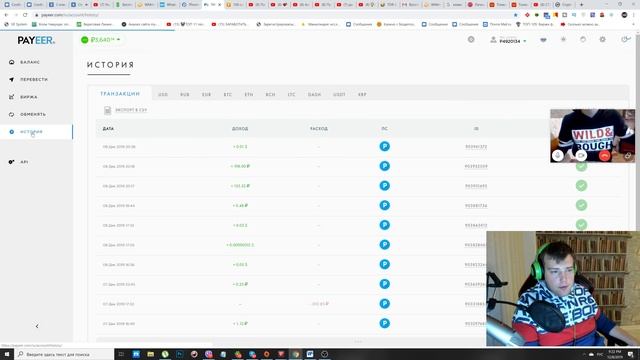Open the Перевести sidebar item
This screenshot has height=360, width=640.
(x=34, y=80)
